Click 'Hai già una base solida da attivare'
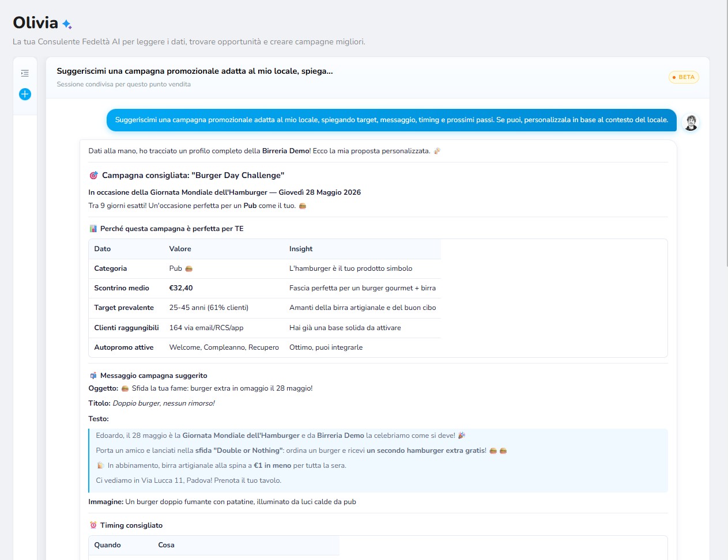 coord(345,328)
